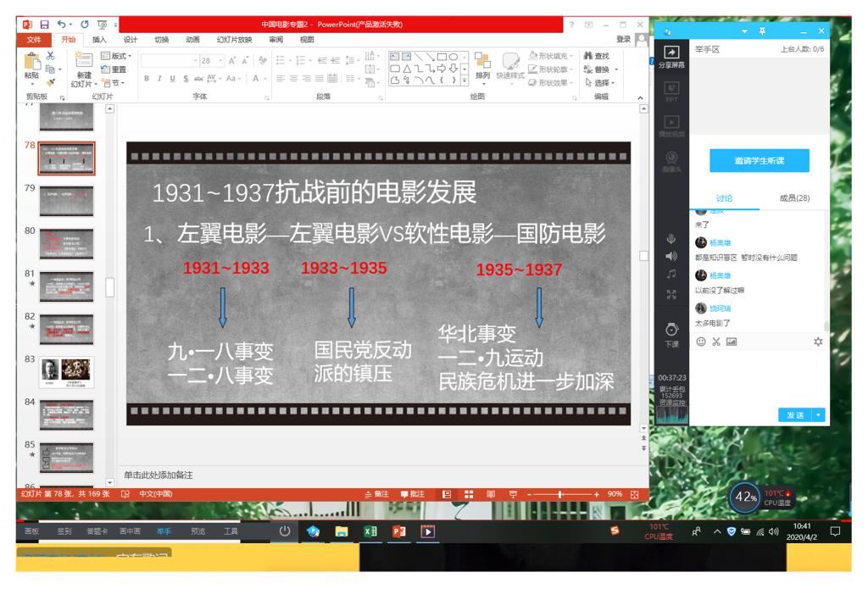The image size is (868, 589).
Task: Switch to slide sorter view in status bar
Action: point(469,494)
